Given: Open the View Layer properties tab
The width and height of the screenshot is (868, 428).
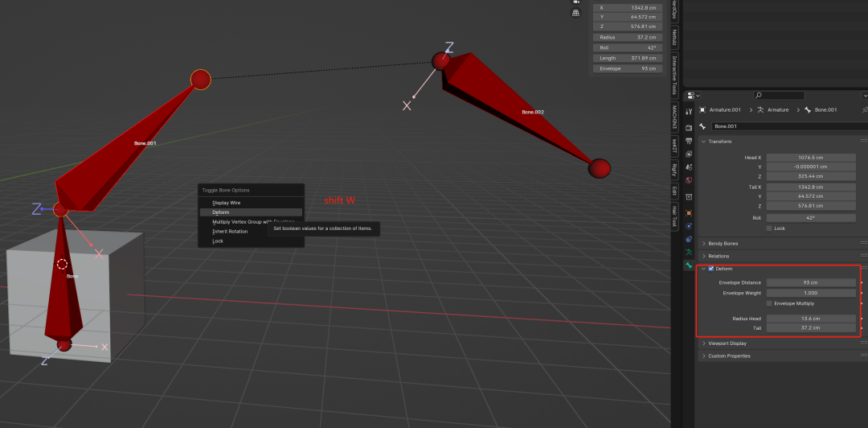Looking at the screenshot, I should 689,154.
